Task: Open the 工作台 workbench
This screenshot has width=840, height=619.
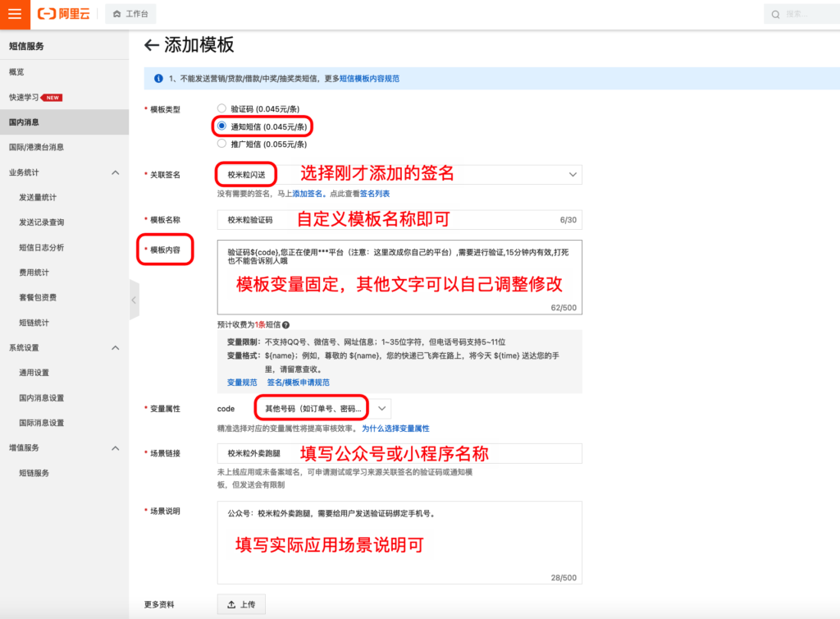Action: (130, 14)
